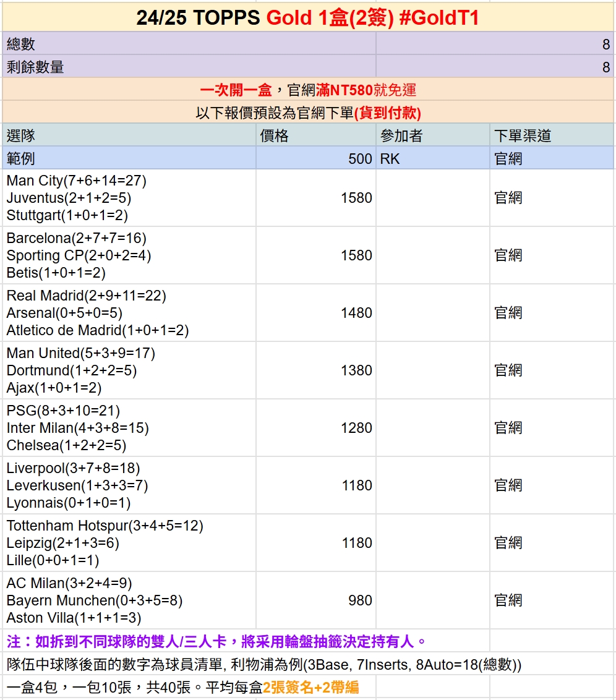The width and height of the screenshot is (616, 700).
Task: Click the 1180 price for Tottenham group
Action: pos(316,543)
